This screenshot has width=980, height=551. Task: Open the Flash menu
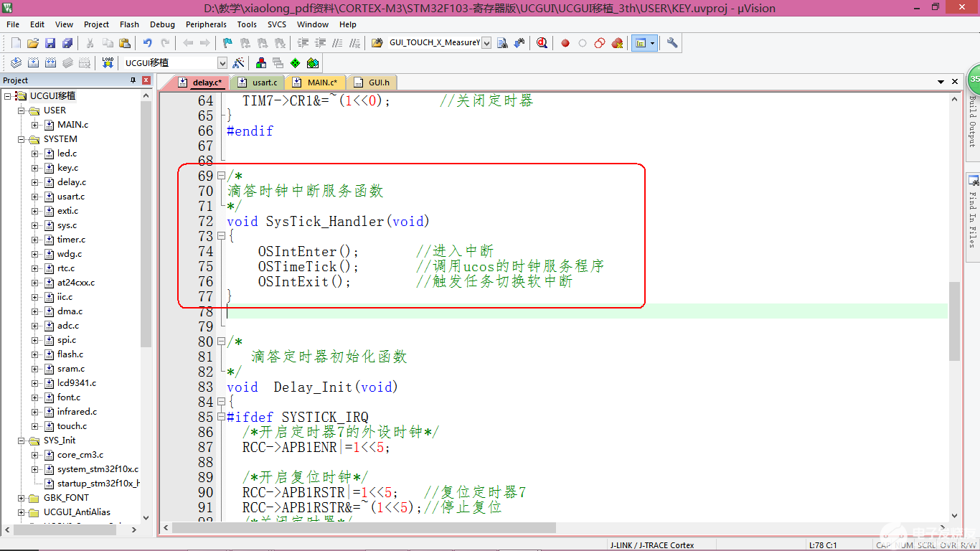coord(130,24)
